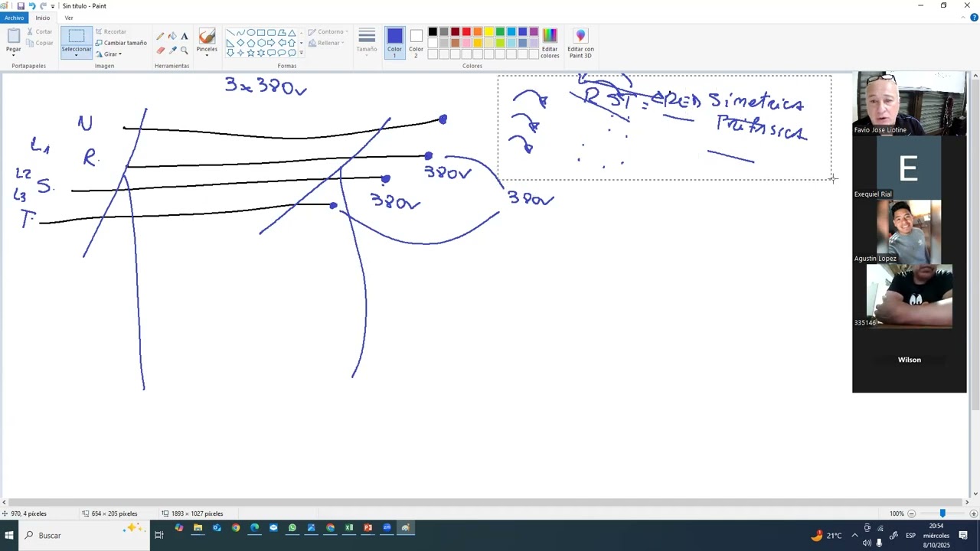Click the Pegar clipboard icon
980x551 pixels.
pos(14,36)
